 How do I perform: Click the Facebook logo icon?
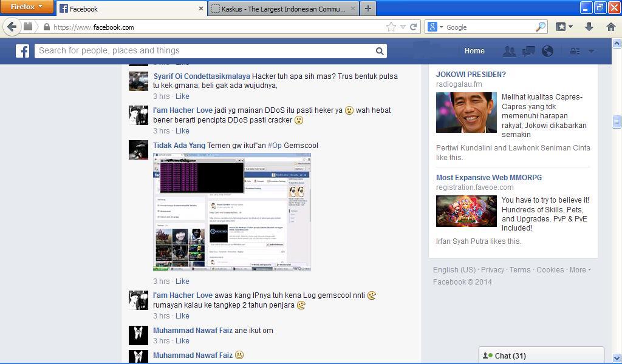click(x=22, y=51)
